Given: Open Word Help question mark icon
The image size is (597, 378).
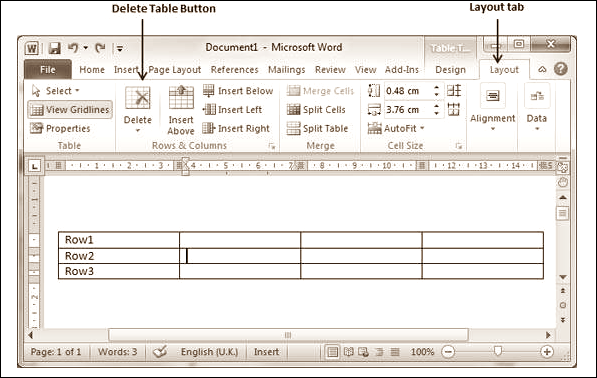Looking at the screenshot, I should tap(561, 69).
